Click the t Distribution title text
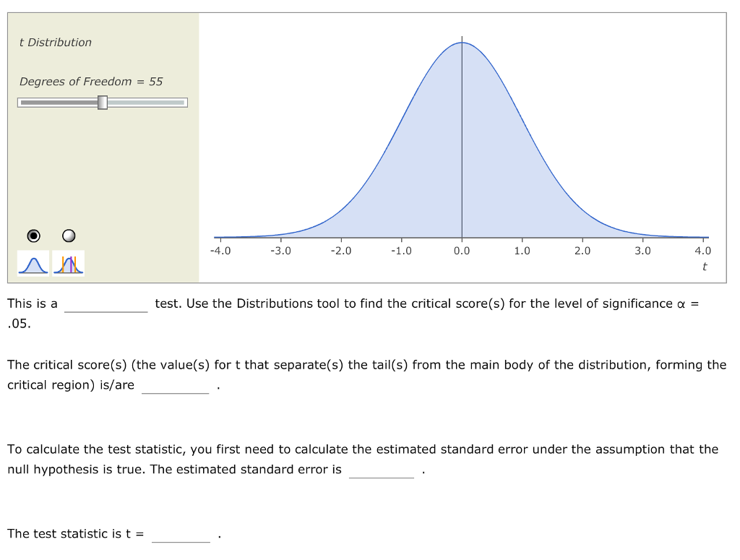Screen dimensions: 740x560 pyautogui.click(x=56, y=42)
